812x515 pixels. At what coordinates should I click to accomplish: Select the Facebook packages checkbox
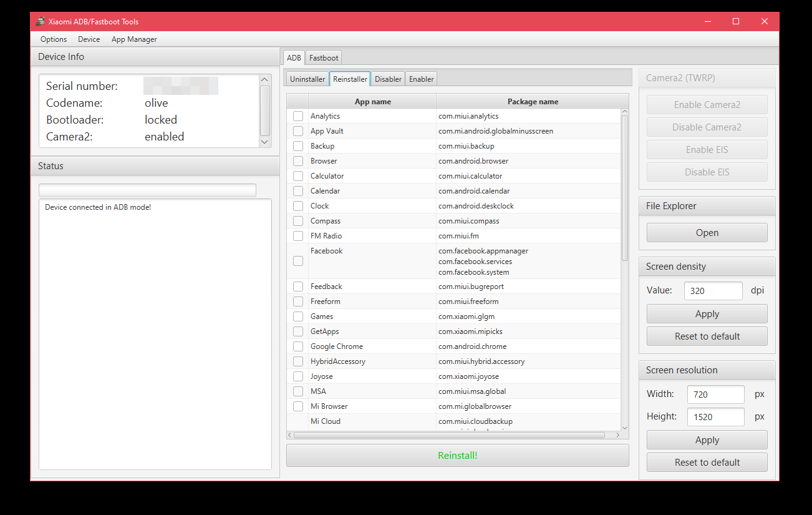pos(298,261)
